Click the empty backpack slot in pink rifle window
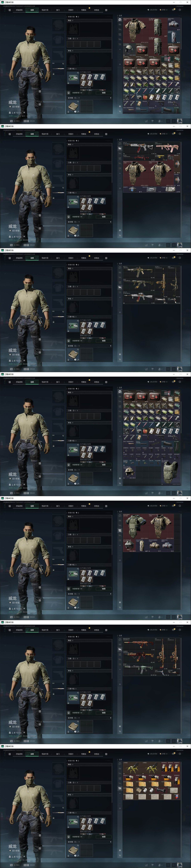 coord(73,183)
